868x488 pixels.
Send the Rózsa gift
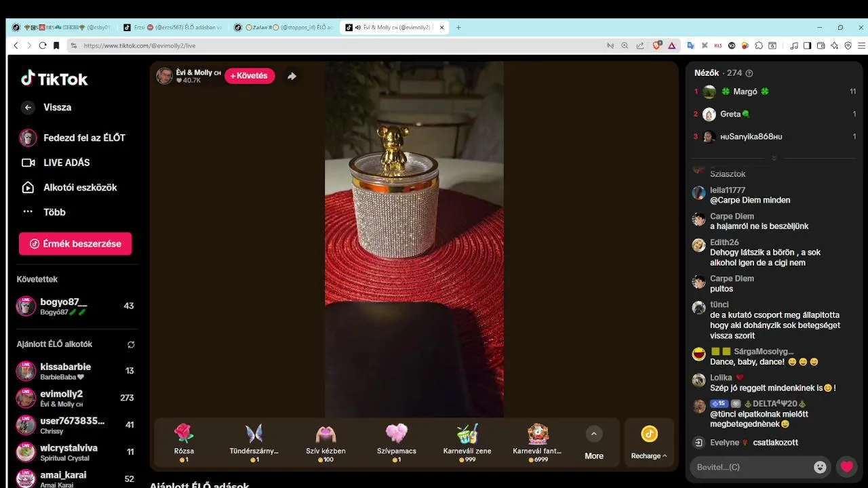click(184, 442)
